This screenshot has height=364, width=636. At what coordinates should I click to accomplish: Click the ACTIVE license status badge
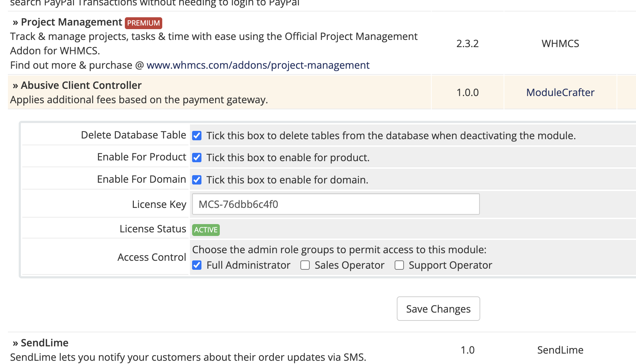(x=206, y=230)
